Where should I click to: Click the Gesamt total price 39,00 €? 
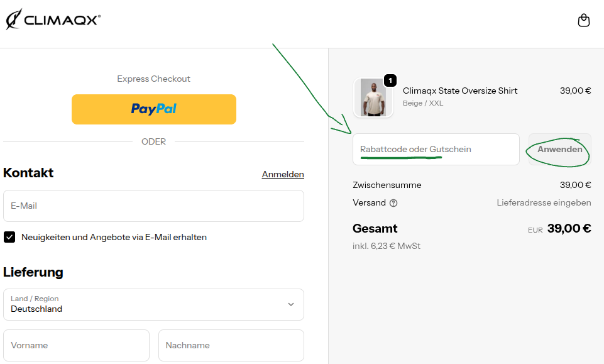[569, 228]
